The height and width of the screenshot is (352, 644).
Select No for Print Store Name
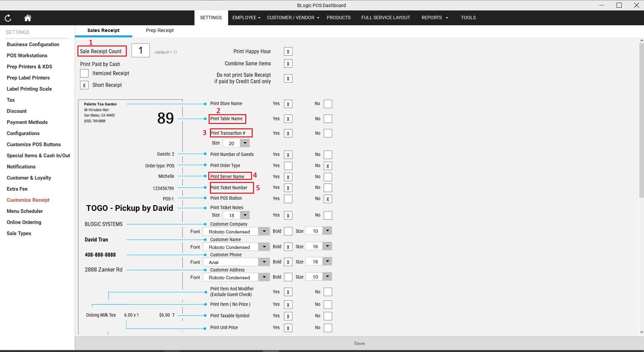coord(327,104)
